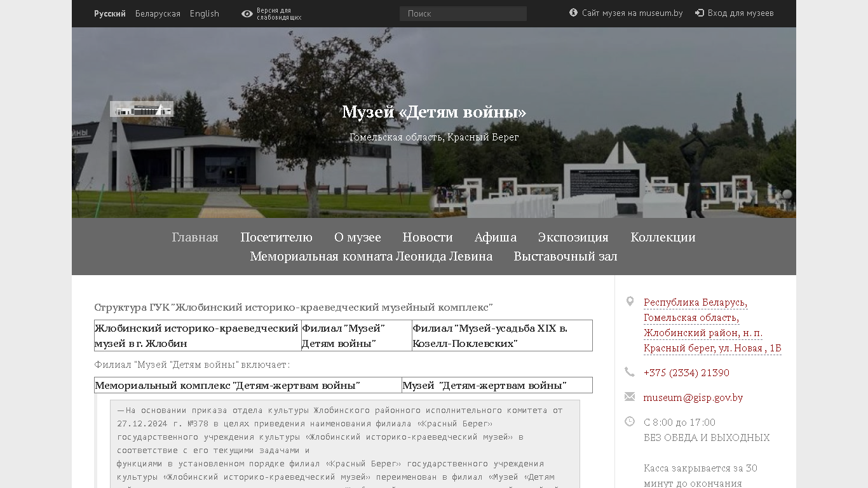Click the Структура ГУК heading text

pyautogui.click(x=294, y=308)
